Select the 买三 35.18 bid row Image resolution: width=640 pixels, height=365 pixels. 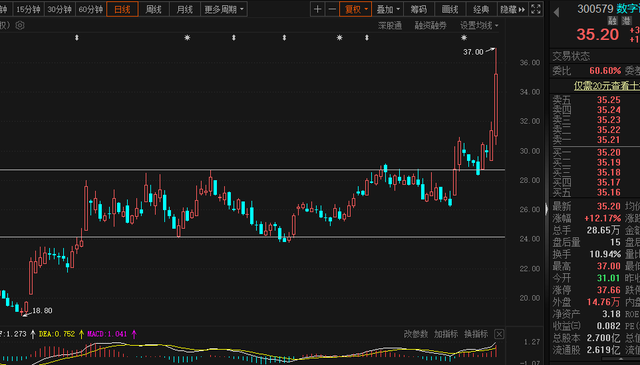596,173
